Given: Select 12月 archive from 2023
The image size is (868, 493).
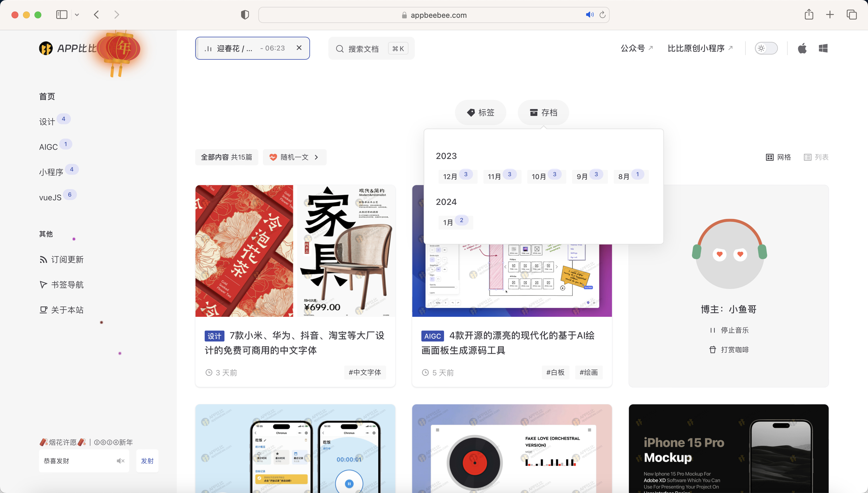Looking at the screenshot, I should (x=457, y=176).
